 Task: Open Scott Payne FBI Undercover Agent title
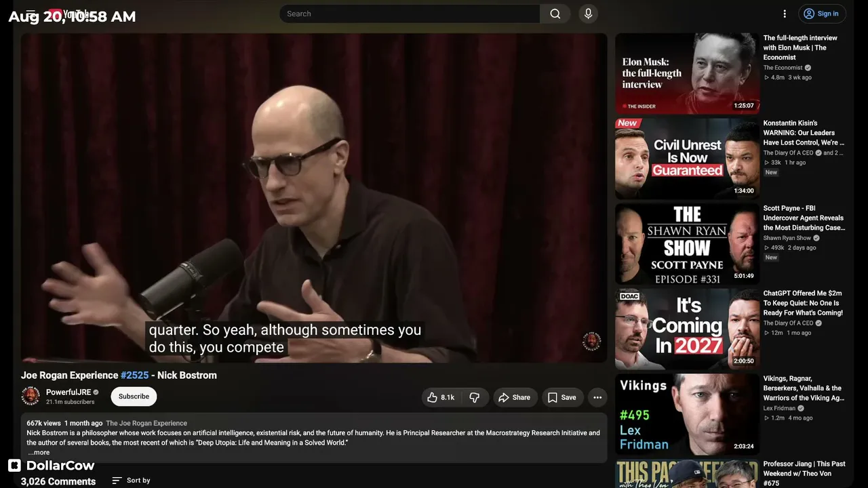(x=804, y=218)
